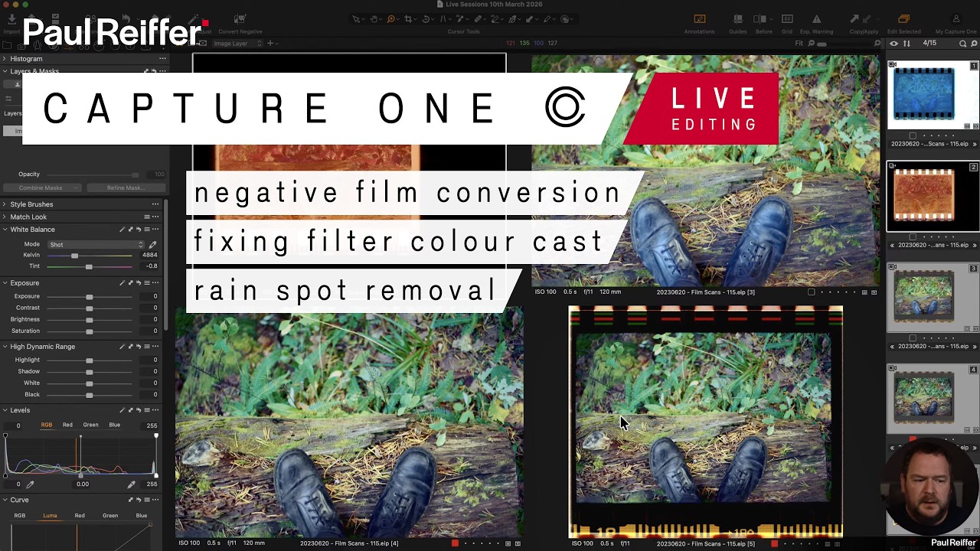Select the Green tab in Levels

click(x=90, y=425)
